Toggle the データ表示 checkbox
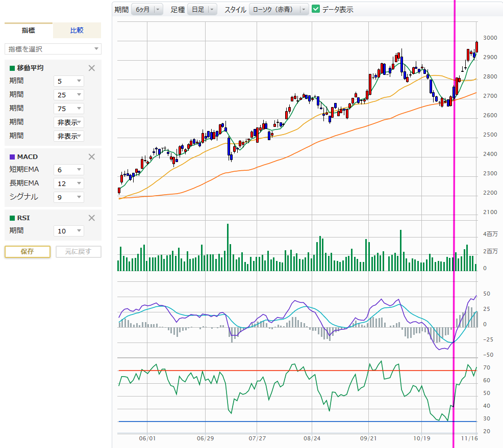 coord(316,9)
